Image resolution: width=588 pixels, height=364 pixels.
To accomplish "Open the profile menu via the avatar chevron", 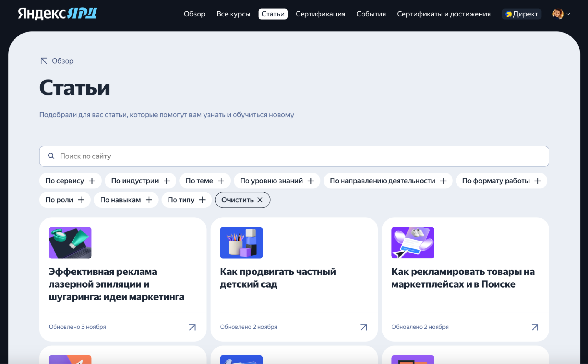I will tap(569, 14).
